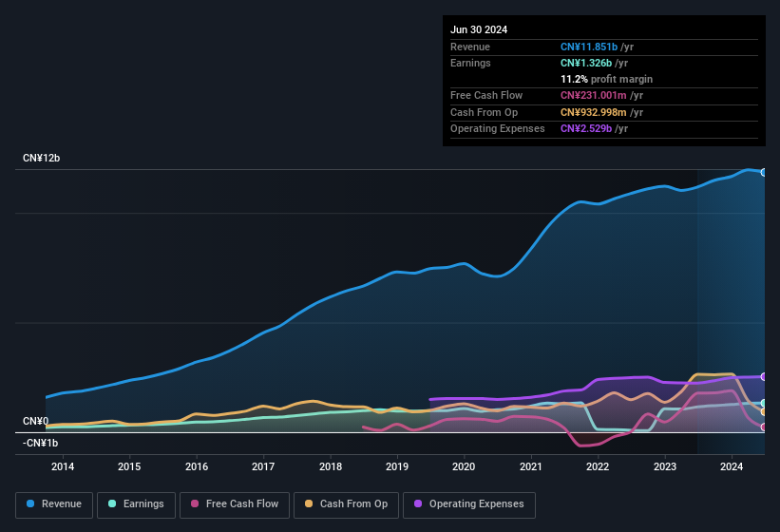Click the 2023 x-axis label
780x532 pixels.
[x=665, y=466]
